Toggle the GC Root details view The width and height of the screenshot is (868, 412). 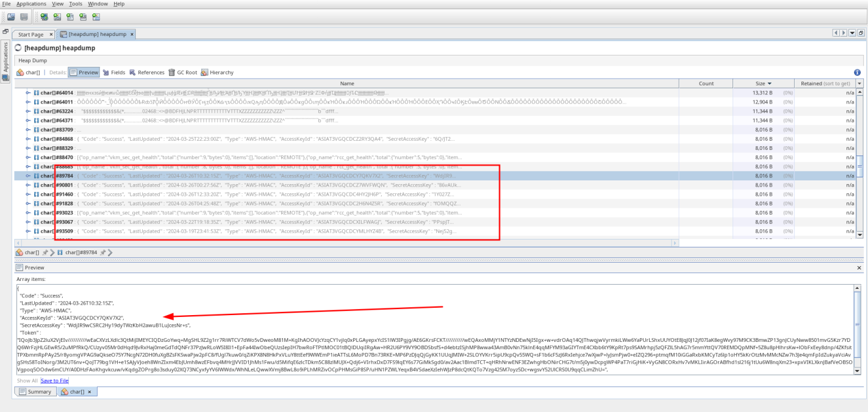[x=183, y=73]
